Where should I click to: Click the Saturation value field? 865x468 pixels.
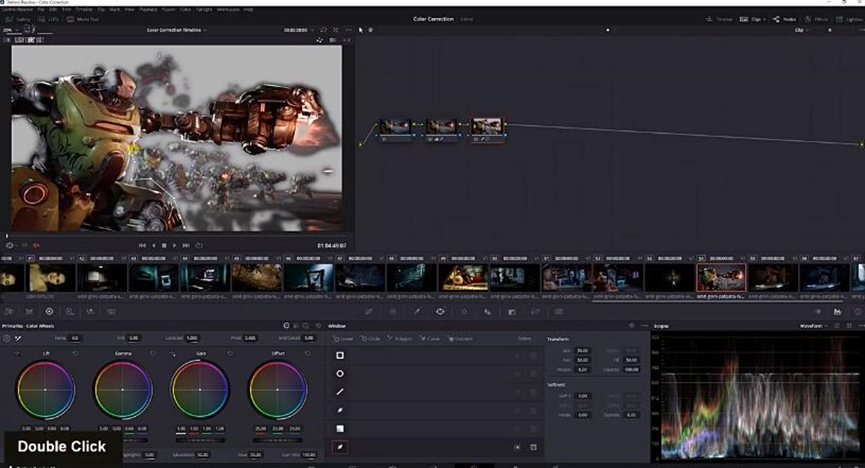click(x=202, y=455)
